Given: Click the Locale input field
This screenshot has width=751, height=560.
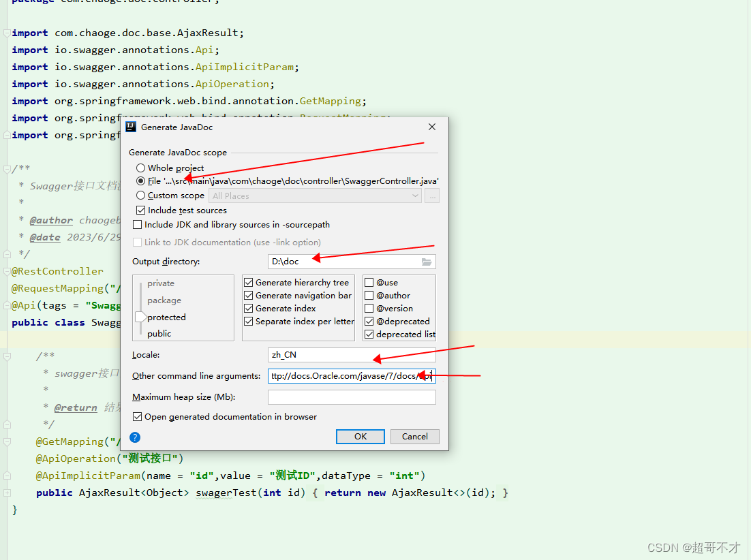Looking at the screenshot, I should click(352, 355).
